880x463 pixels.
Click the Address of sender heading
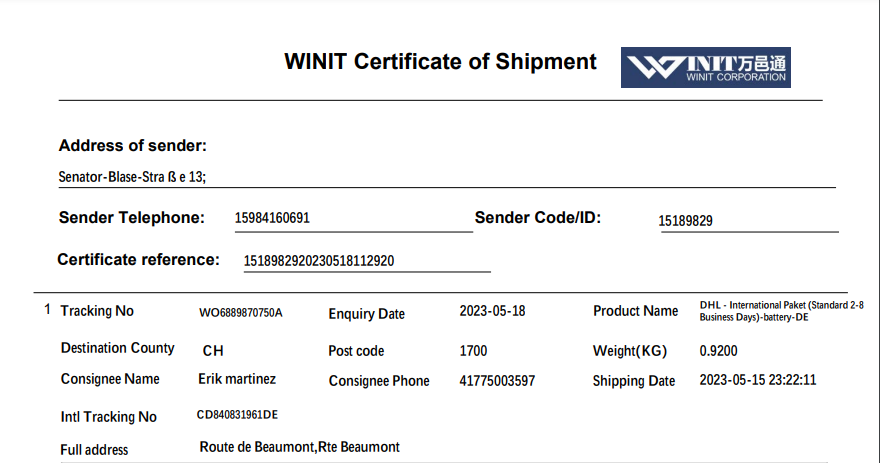point(133,146)
